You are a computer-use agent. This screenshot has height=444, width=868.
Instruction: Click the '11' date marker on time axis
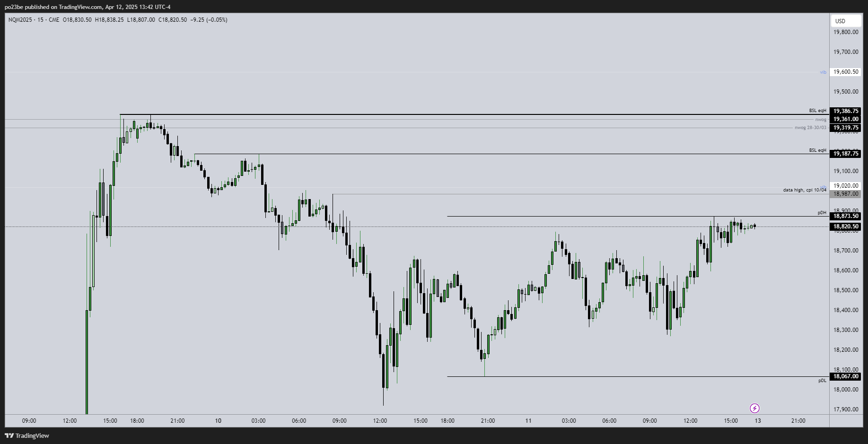[x=528, y=420]
